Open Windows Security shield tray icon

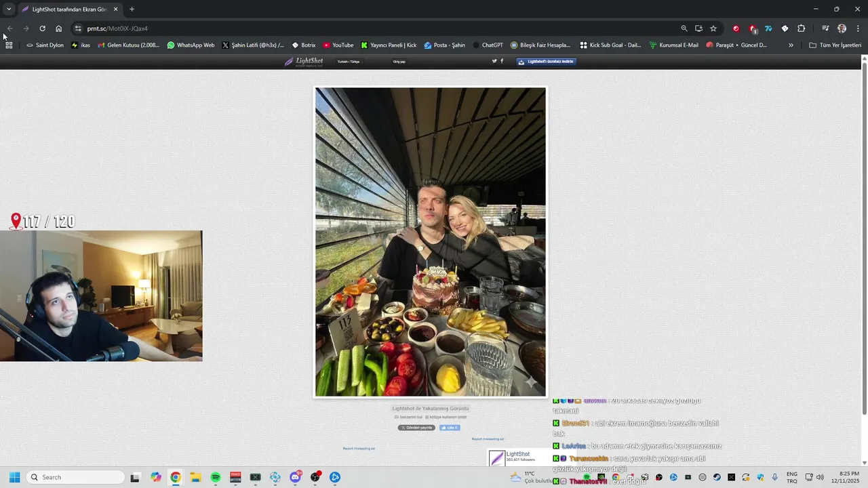760,477
